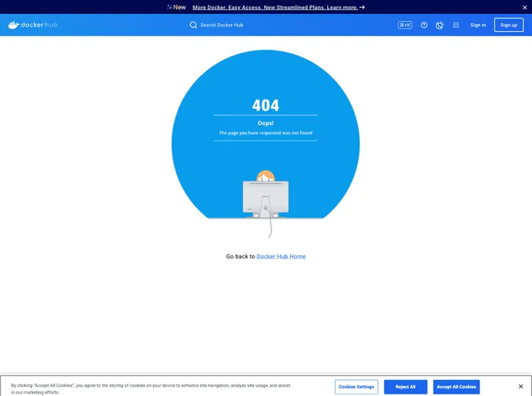The height and width of the screenshot is (396, 532).
Task: Dismiss the top announcement banner
Action: (525, 7)
